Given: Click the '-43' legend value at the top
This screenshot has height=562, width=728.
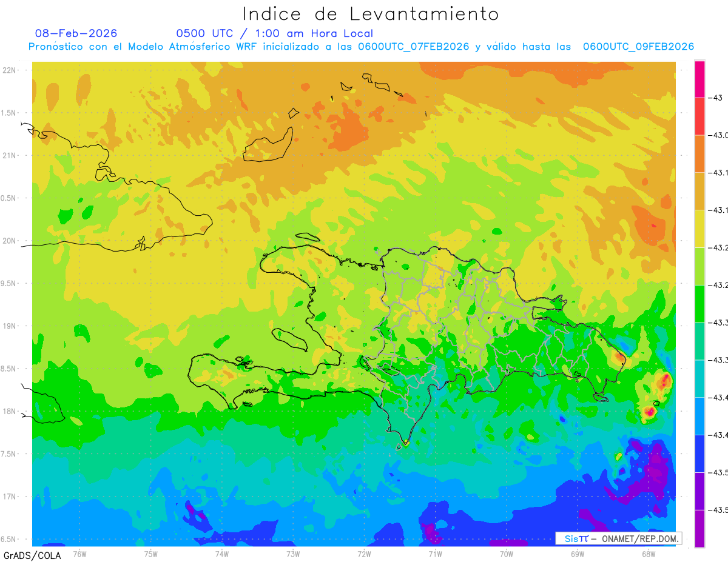Looking at the screenshot, I should [x=715, y=98].
